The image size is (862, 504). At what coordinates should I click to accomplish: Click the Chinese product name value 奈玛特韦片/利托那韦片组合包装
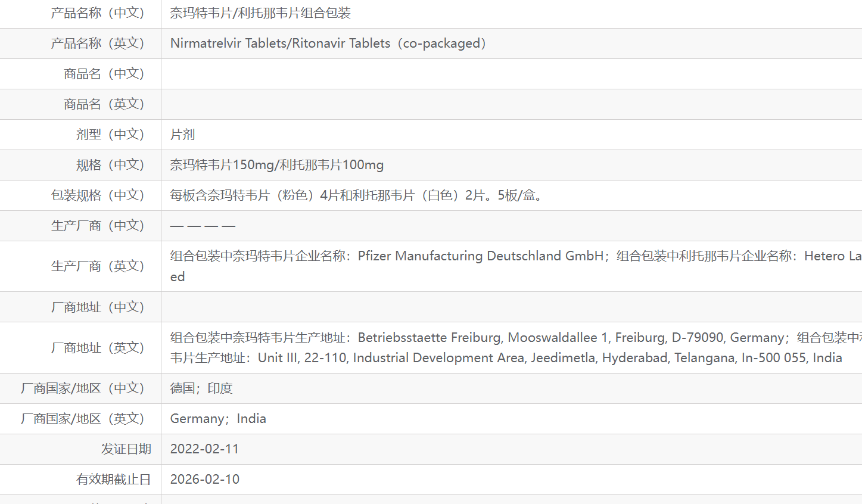(x=260, y=13)
